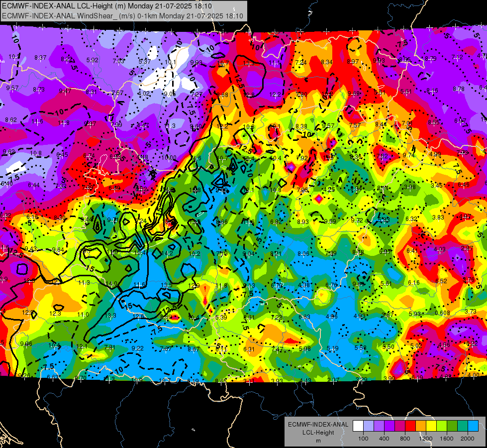Click the grid value '5.02'
Screen dimensions: 487x448
coord(416,346)
